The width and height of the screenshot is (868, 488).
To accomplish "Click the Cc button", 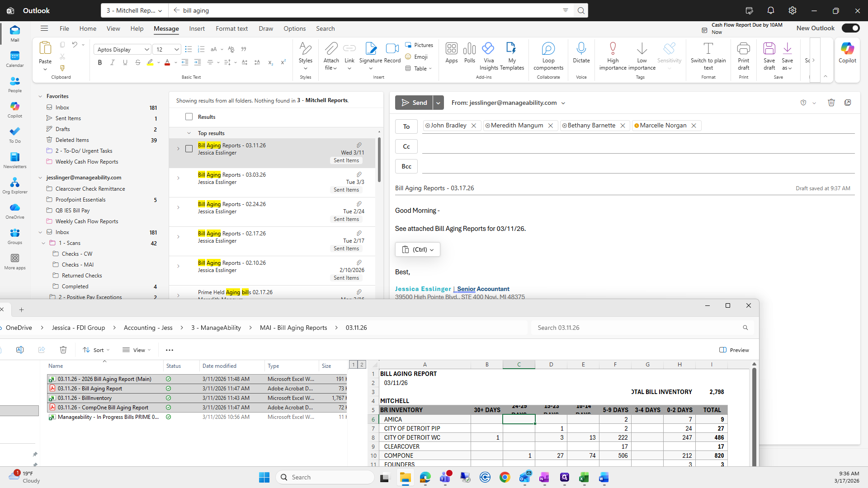I will tap(406, 146).
